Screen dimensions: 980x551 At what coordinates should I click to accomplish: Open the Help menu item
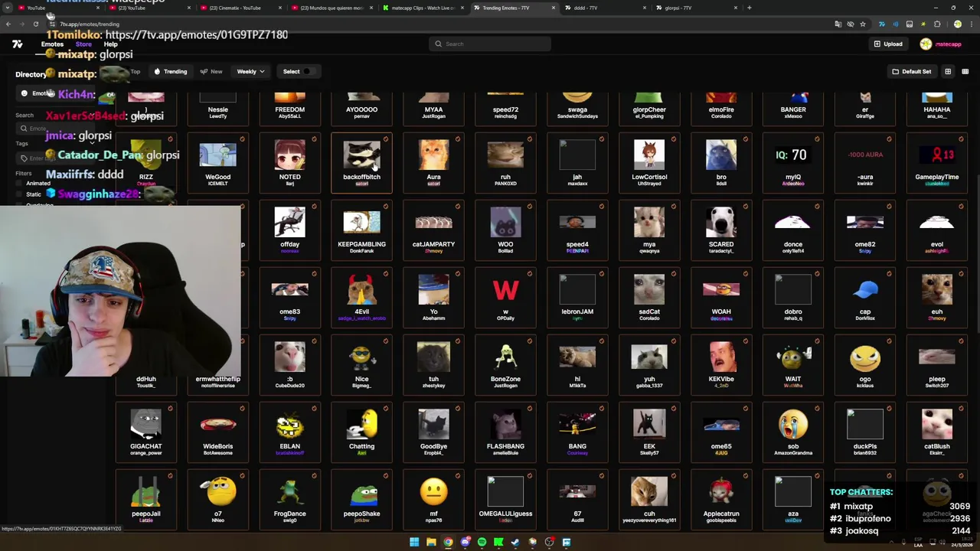pos(110,44)
